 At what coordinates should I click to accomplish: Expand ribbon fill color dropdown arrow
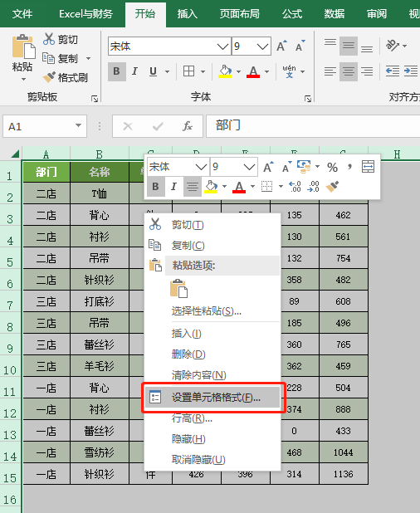tap(238, 71)
